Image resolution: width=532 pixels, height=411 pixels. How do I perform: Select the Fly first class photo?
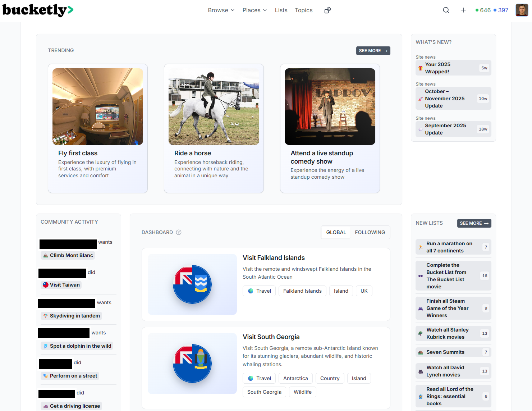(x=98, y=106)
